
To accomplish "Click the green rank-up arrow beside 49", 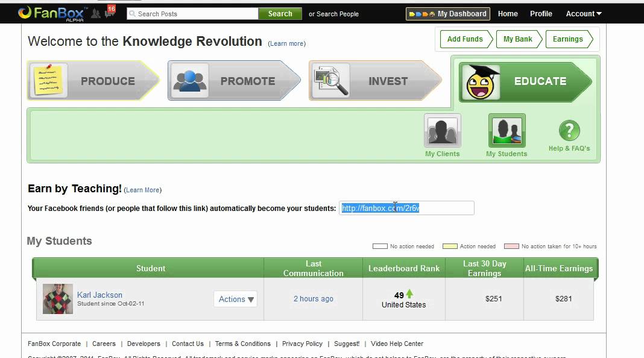I will click(x=409, y=294).
